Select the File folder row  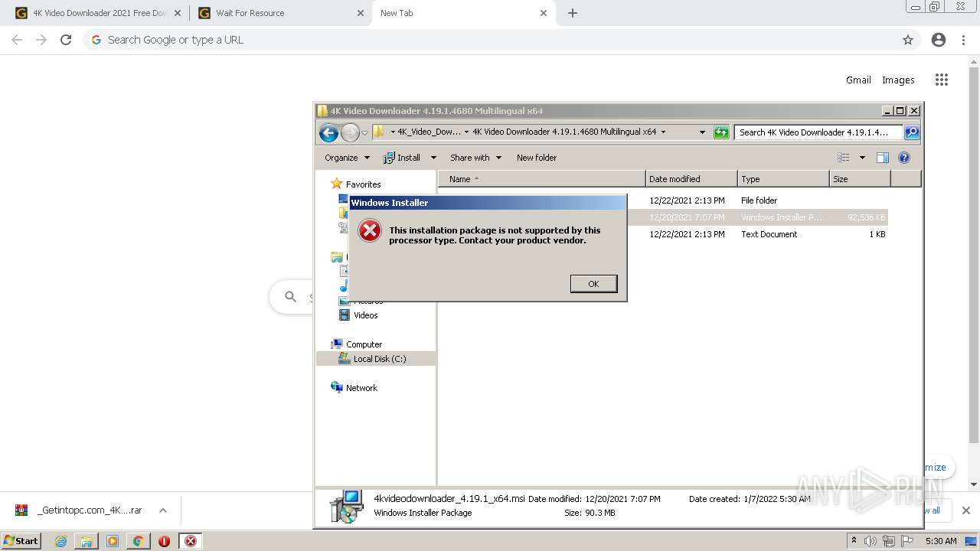(758, 201)
